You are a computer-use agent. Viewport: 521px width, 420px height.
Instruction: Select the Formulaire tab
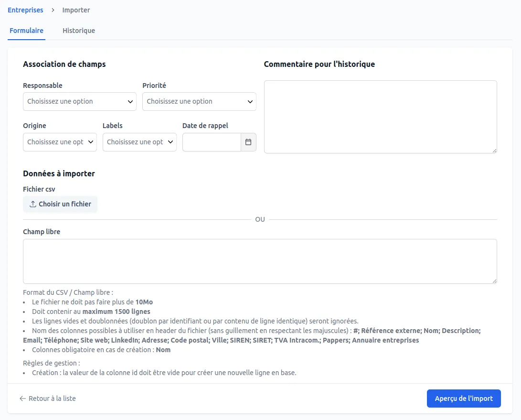click(x=26, y=30)
